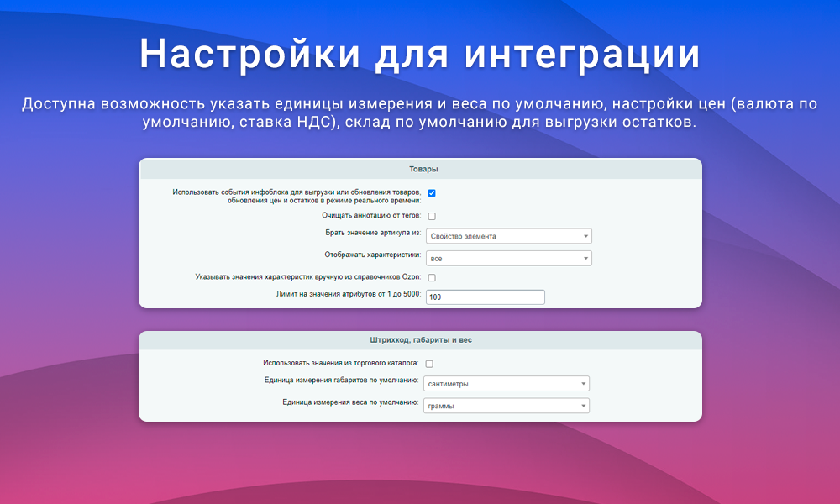Open the default dimensions unit dropdown
The width and height of the screenshot is (840, 504).
click(506, 383)
